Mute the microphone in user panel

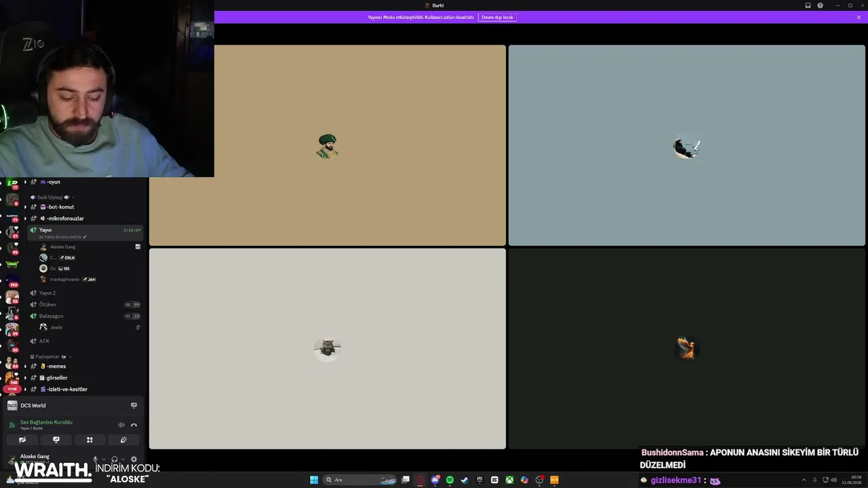pos(95,460)
